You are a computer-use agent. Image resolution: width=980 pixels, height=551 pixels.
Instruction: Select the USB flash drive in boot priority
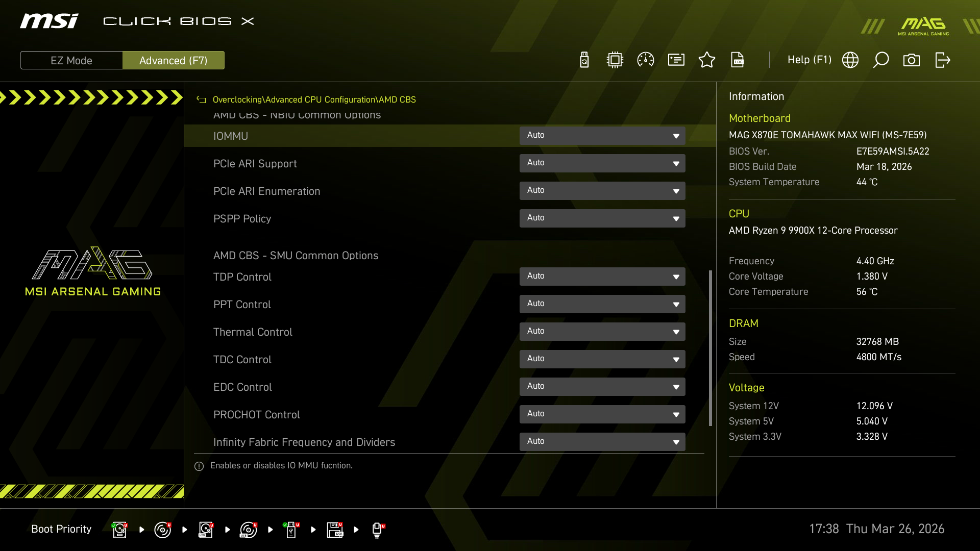[x=291, y=530]
